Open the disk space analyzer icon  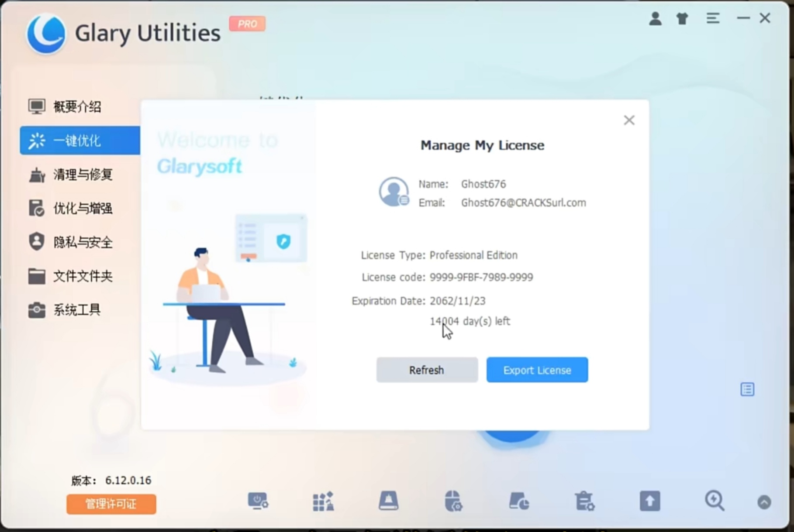click(519, 501)
